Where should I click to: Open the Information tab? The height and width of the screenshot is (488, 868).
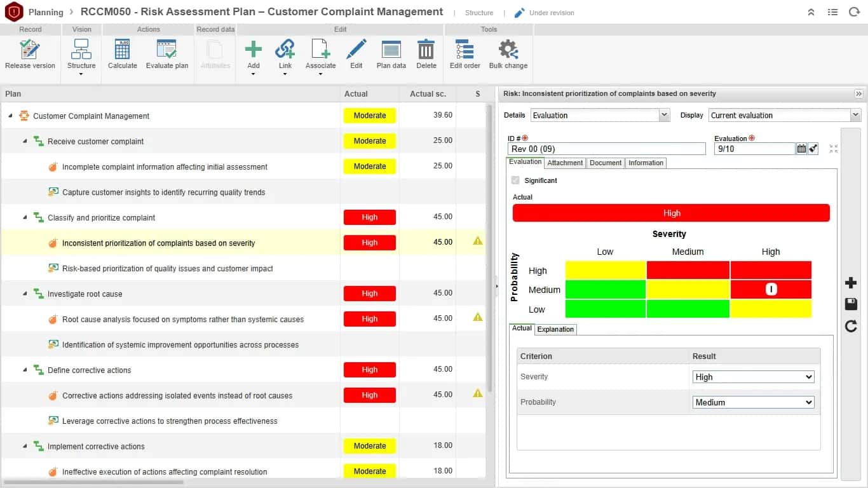pyautogui.click(x=646, y=163)
